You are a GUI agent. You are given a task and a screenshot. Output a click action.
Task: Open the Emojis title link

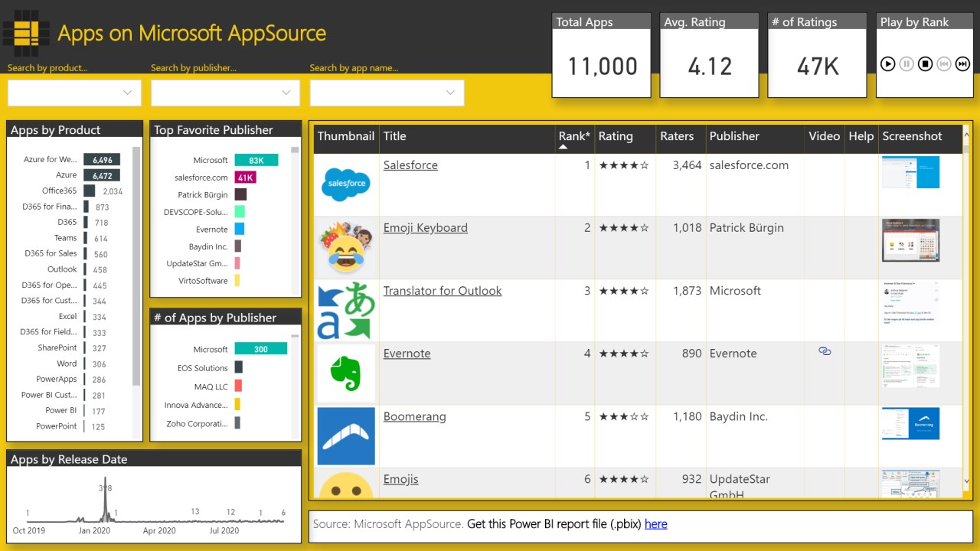[401, 479]
